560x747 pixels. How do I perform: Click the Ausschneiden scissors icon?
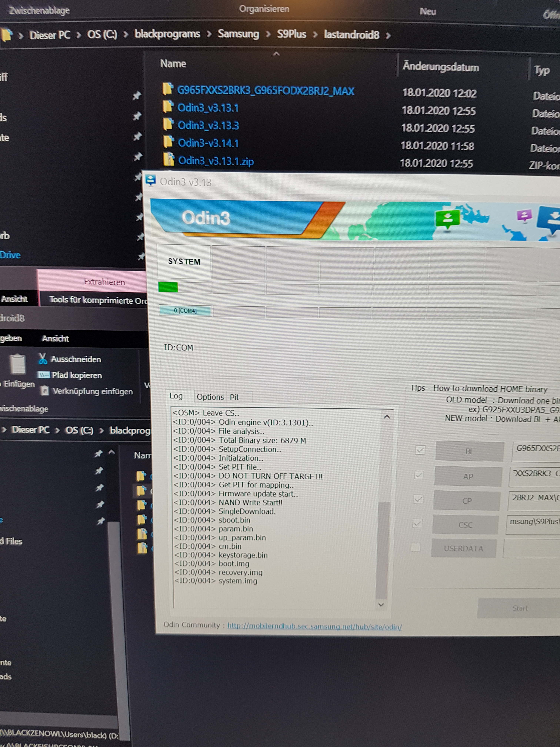click(43, 358)
